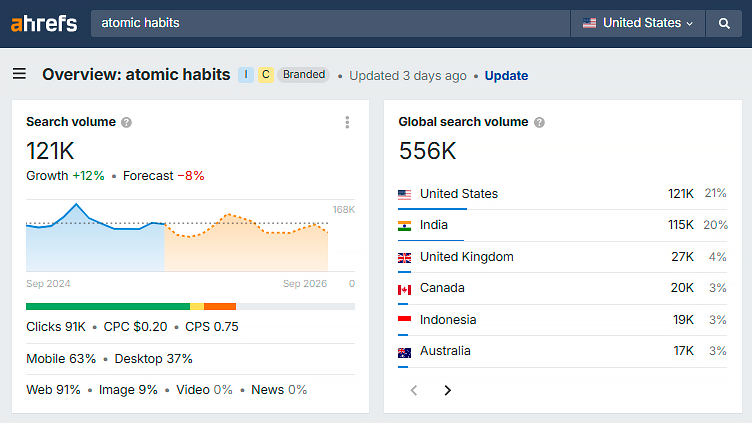Select the Australia country row
Screen dimensions: 752x423
pyautogui.click(x=561, y=351)
